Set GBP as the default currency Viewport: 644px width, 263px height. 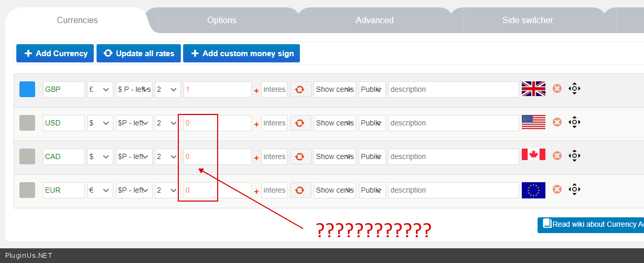click(27, 89)
